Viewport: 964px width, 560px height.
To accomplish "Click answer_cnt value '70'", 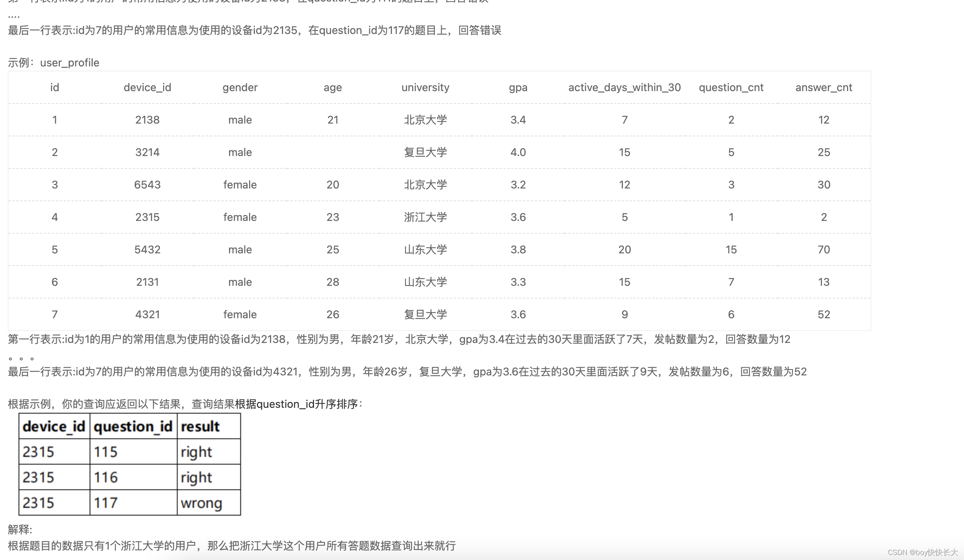I will tap(824, 249).
